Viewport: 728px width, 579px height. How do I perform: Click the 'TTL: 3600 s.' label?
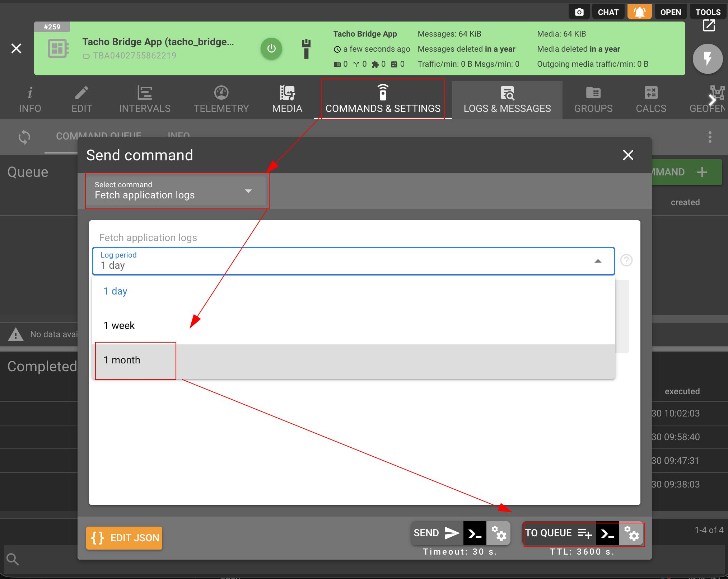point(582,552)
